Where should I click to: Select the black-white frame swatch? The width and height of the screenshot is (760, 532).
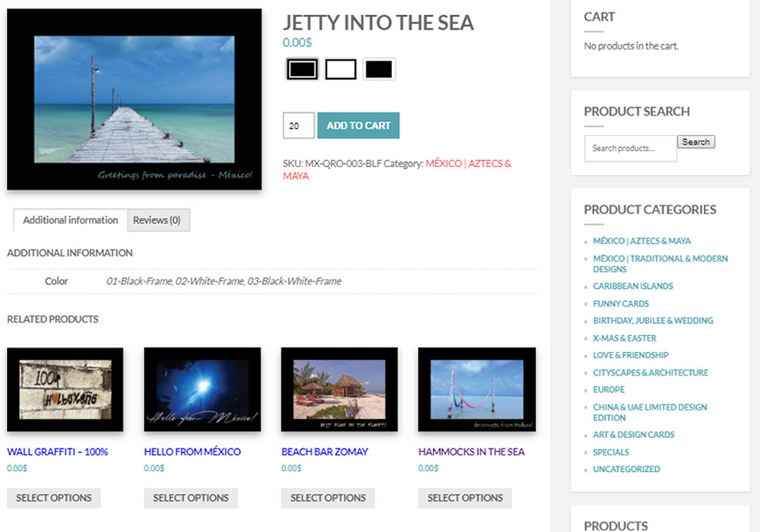pyautogui.click(x=378, y=69)
